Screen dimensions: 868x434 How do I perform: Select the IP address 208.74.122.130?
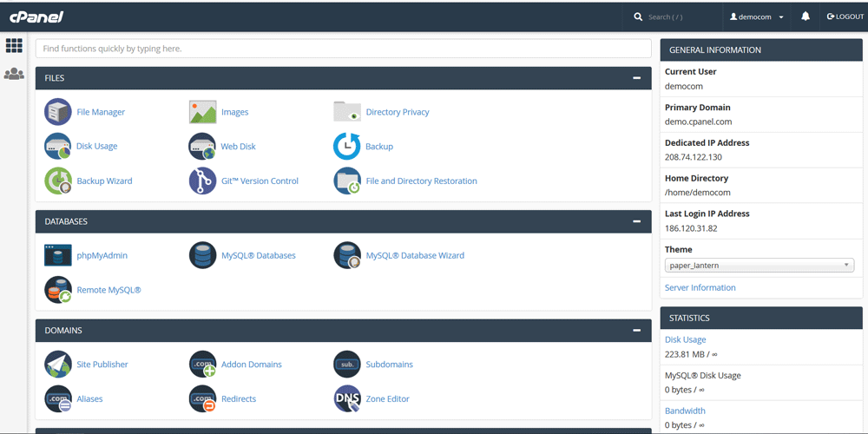(693, 157)
